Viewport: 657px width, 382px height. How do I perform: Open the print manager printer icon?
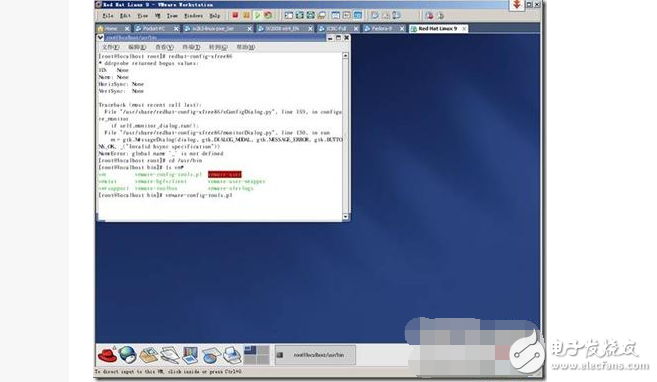(x=232, y=355)
